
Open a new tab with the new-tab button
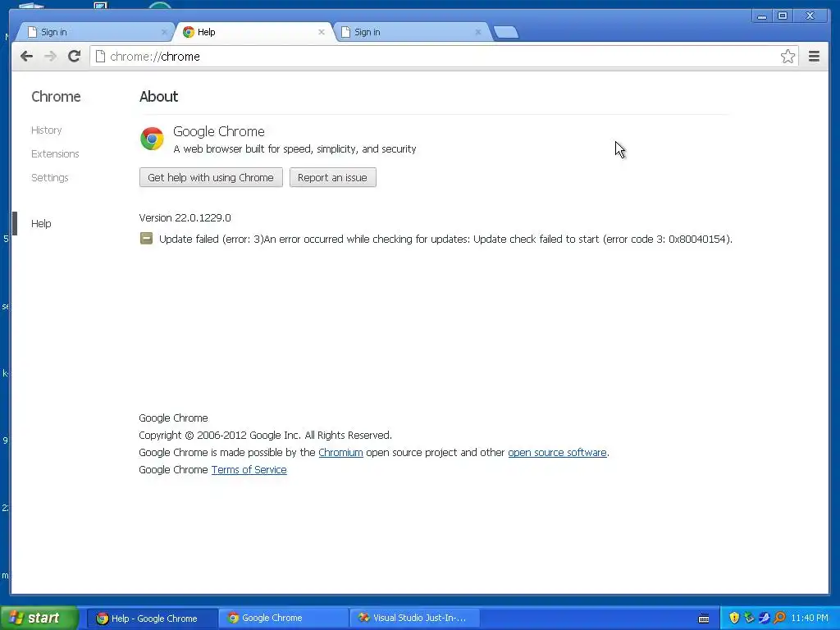coord(505,32)
